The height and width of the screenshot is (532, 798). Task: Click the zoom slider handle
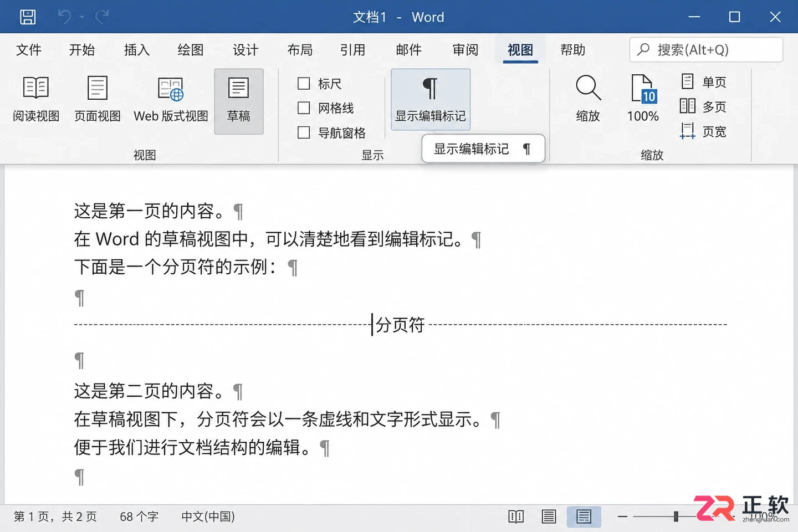676,517
